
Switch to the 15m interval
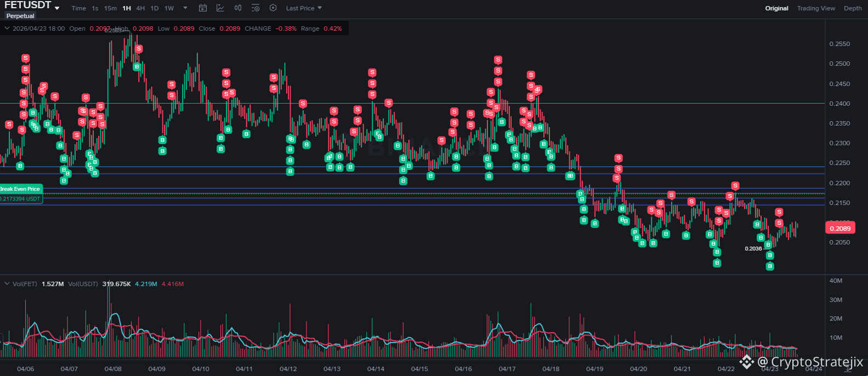click(x=111, y=8)
